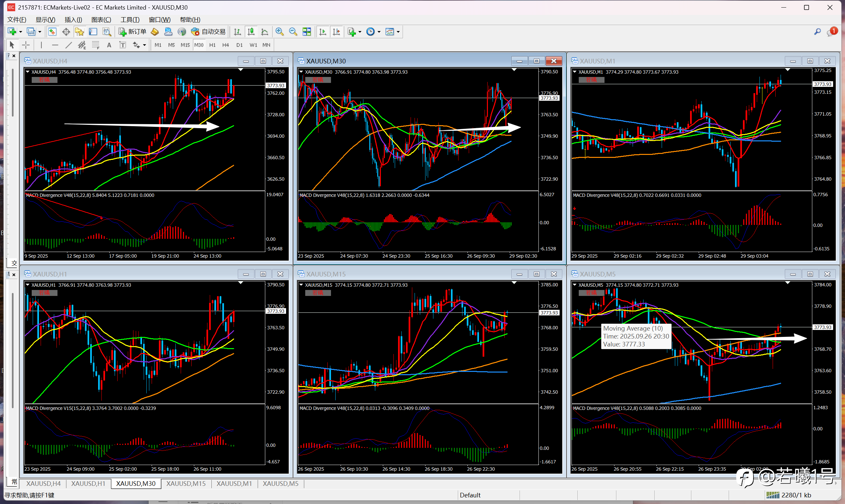Click the Zoom In chart icon
Viewport: 845px width, 504px height.
point(279,32)
